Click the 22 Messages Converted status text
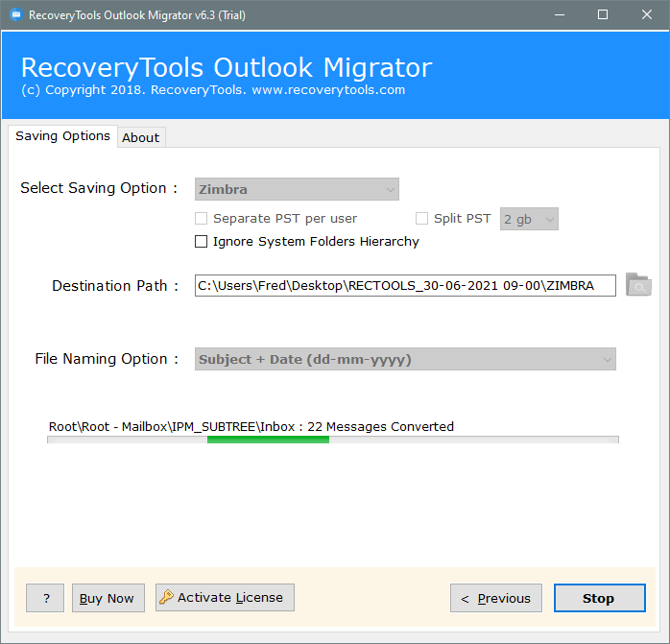Screen dimensions: 670x644 (x=380, y=426)
